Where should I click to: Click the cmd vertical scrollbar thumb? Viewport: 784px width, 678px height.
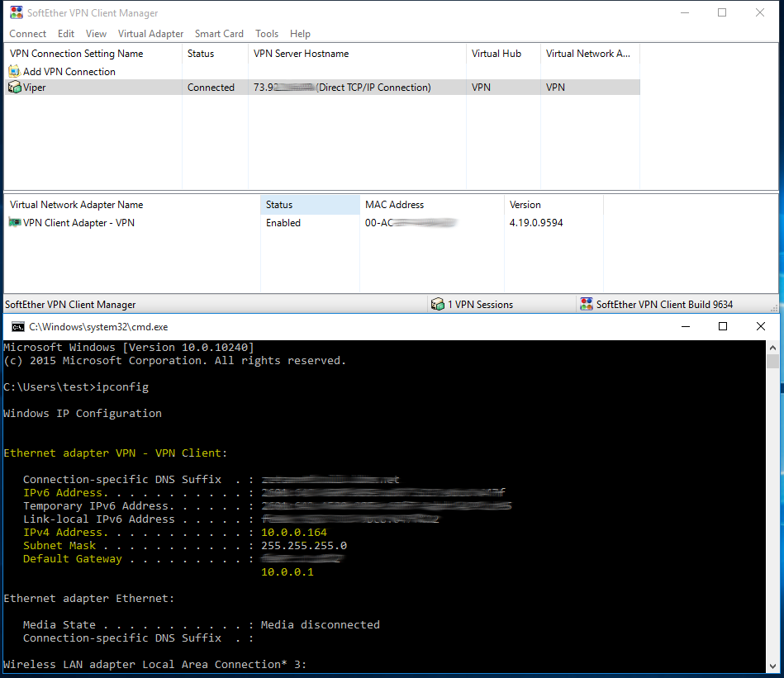pos(772,361)
